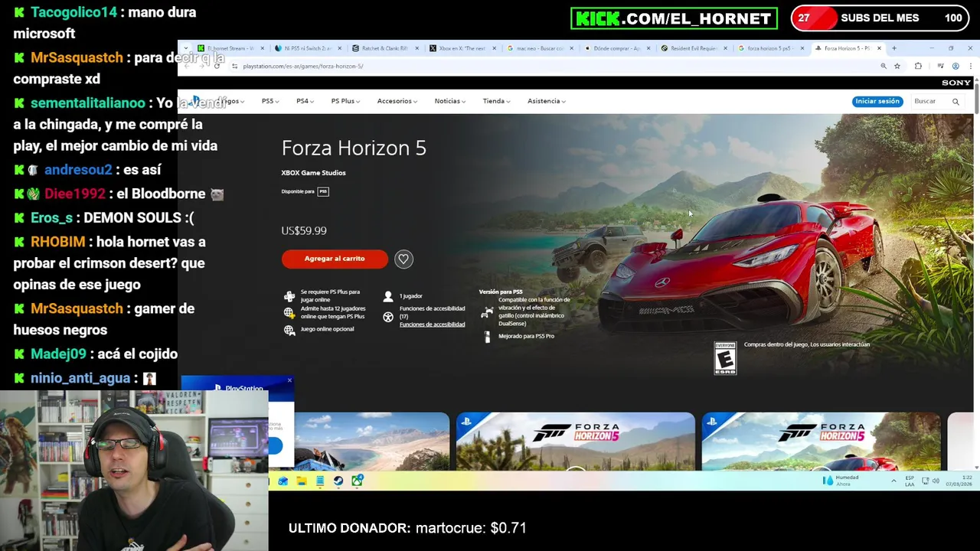This screenshot has width=980, height=551.
Task: Click the PS Plus required icon
Action: [x=289, y=296]
